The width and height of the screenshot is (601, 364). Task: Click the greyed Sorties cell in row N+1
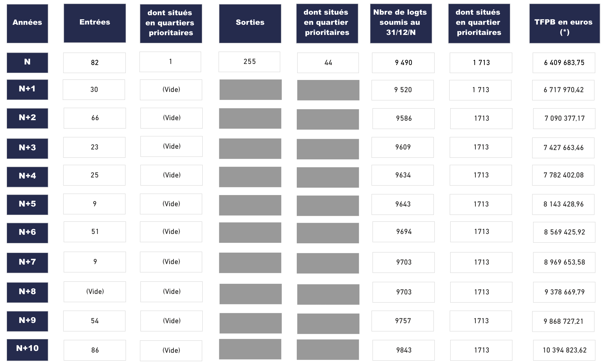click(250, 90)
